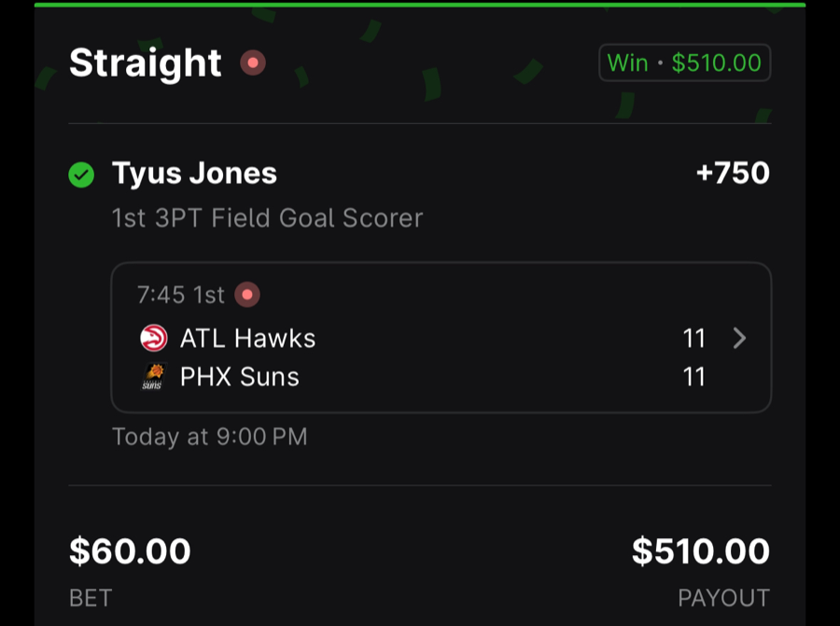The height and width of the screenshot is (626, 840).
Task: Select the Straight bet header
Action: [x=146, y=63]
